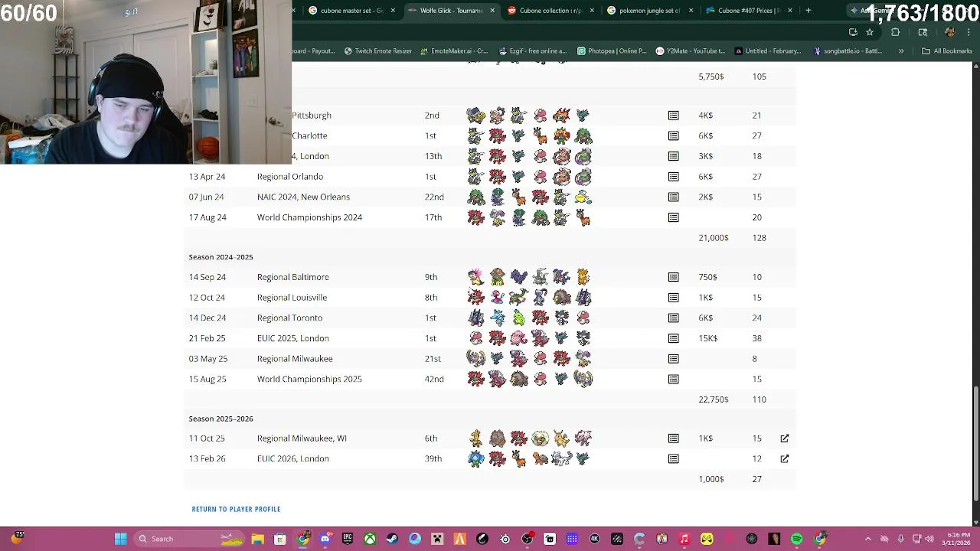Open team list for EUIC 2025 London
Image resolution: width=980 pixels, height=551 pixels.
pos(673,338)
